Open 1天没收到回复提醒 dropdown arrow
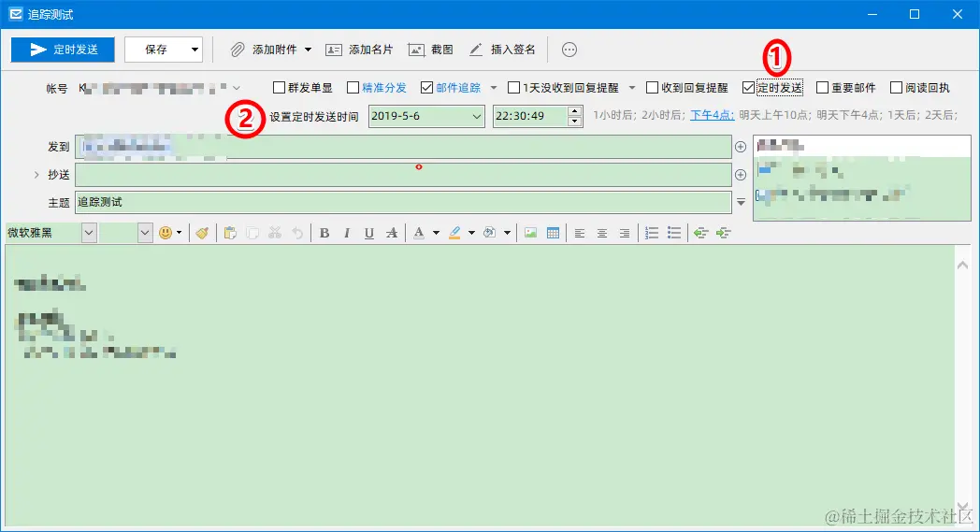Image resolution: width=980 pixels, height=532 pixels. pyautogui.click(x=632, y=88)
